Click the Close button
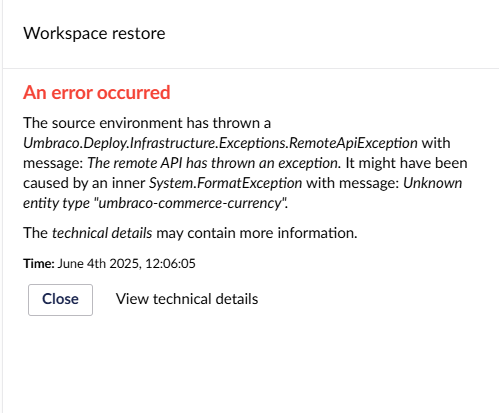 pos(60,300)
